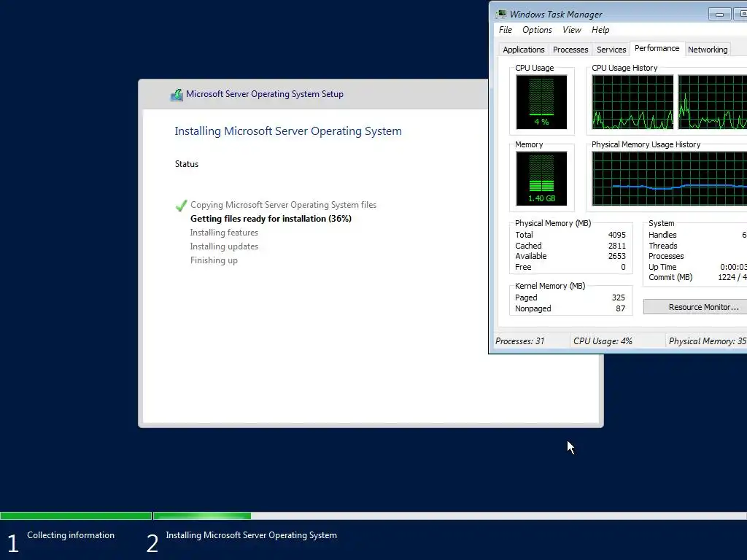Minimize the Windows Task Manager window
747x560 pixels.
click(719, 15)
